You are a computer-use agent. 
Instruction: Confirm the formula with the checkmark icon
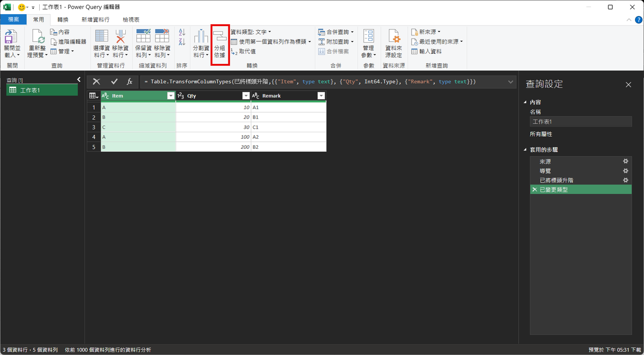[x=114, y=81]
